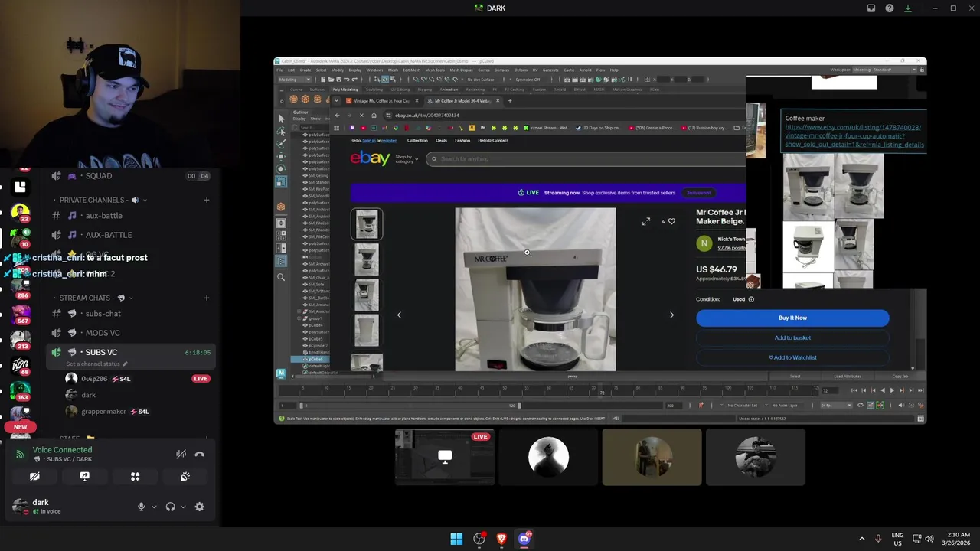Expand the microphone input options arrow
Screen dimensions: 980x551
point(154,507)
